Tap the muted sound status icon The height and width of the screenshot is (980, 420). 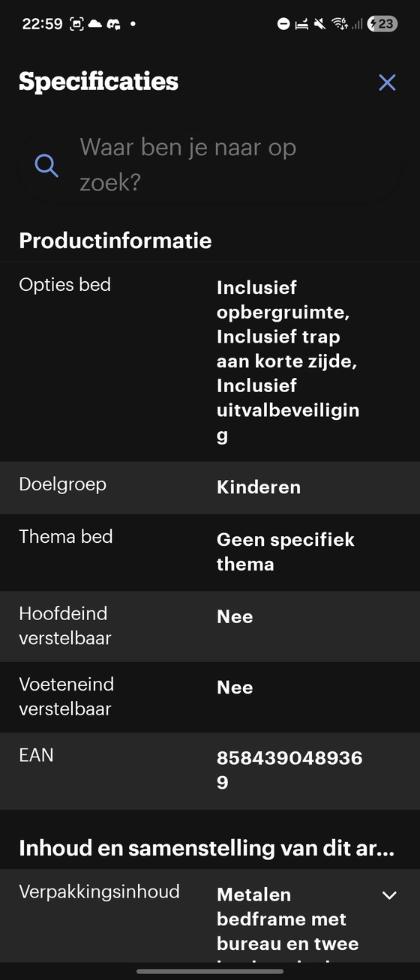click(x=320, y=24)
